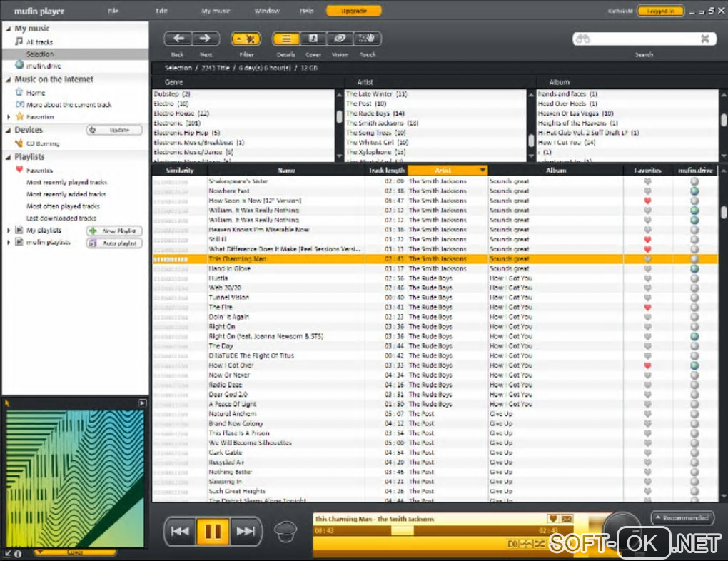This screenshot has height=561, width=728.
Task: Select the track Tunnel Vision
Action: tap(229, 298)
